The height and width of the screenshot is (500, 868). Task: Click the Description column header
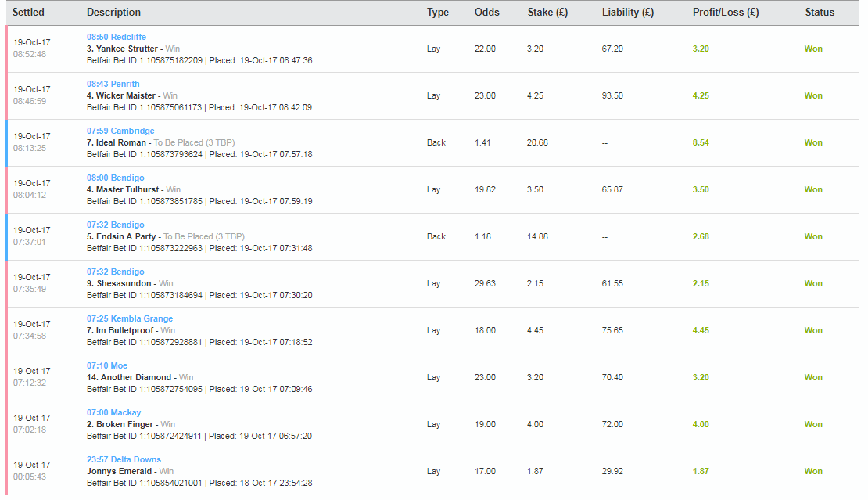coord(113,13)
